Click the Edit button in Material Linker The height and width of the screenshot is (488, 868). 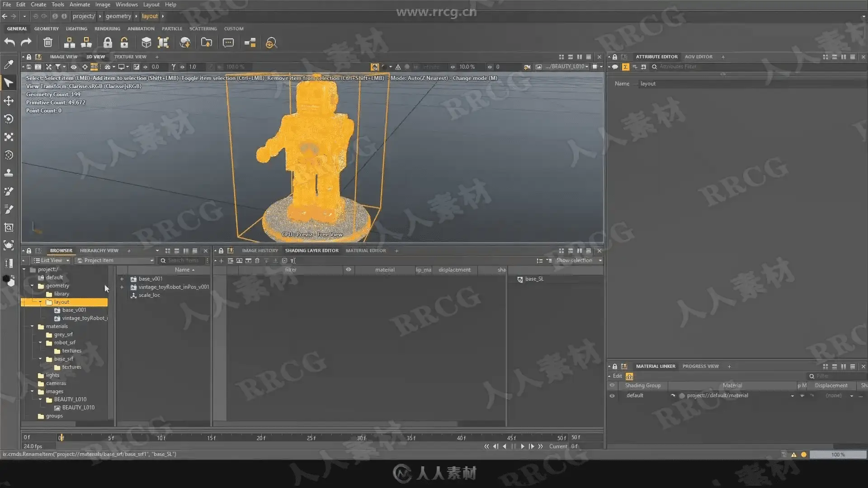(617, 376)
